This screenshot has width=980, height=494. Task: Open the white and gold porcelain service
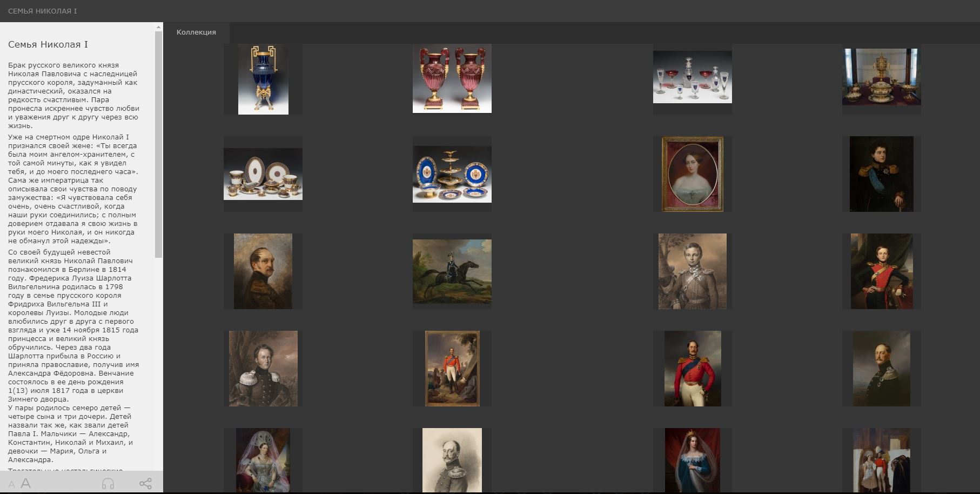(263, 174)
